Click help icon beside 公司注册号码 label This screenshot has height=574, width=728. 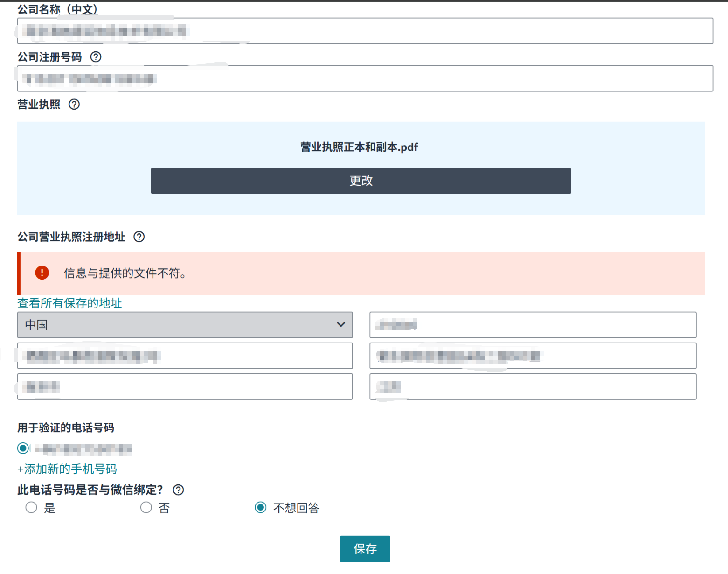click(x=96, y=57)
